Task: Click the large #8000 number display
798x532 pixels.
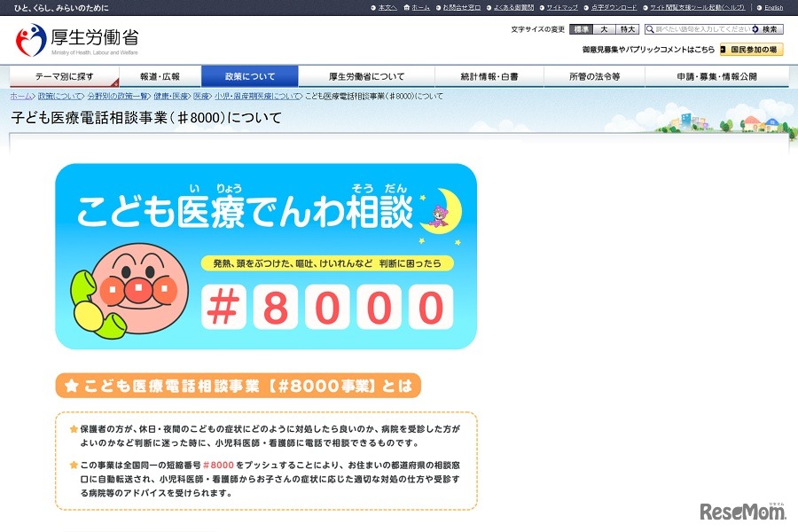Action: tap(327, 307)
